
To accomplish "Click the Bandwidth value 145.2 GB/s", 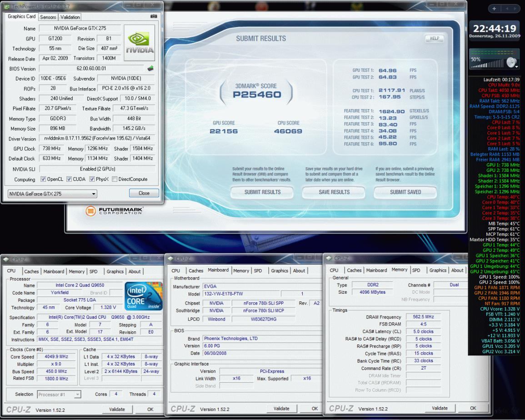I will (134, 129).
